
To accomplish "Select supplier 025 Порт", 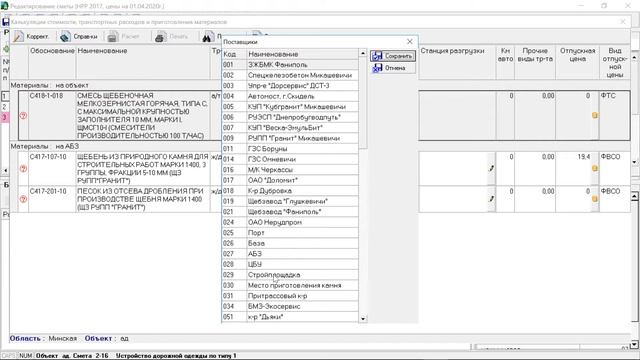I will coord(290,233).
